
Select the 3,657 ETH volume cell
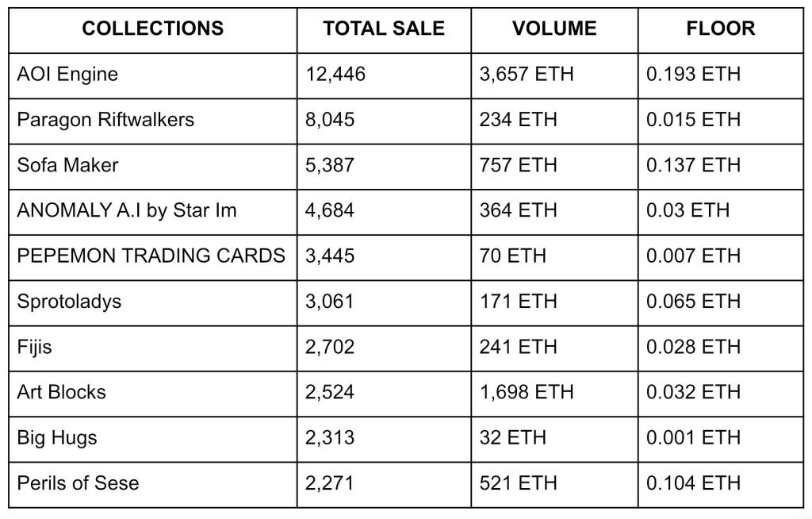tap(527, 75)
